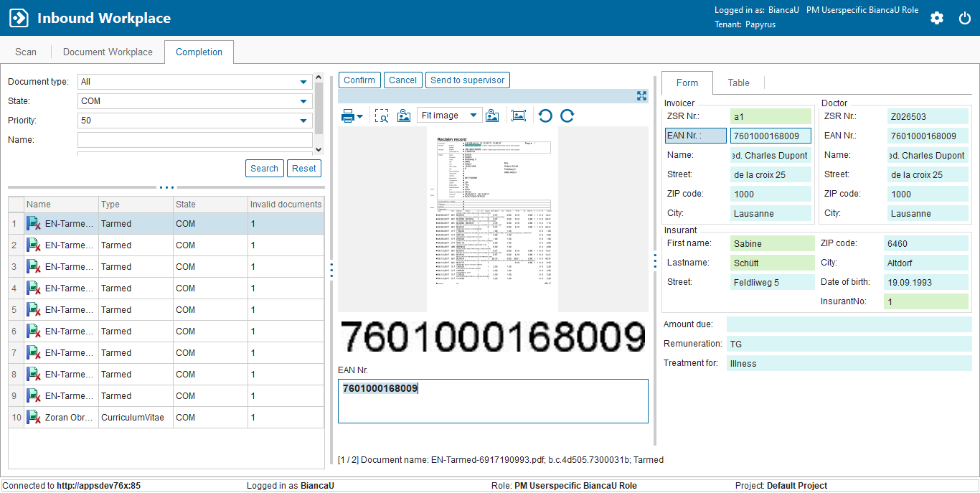This screenshot has width=980, height=493.
Task: Click Remuneration field TG
Action: (x=849, y=344)
